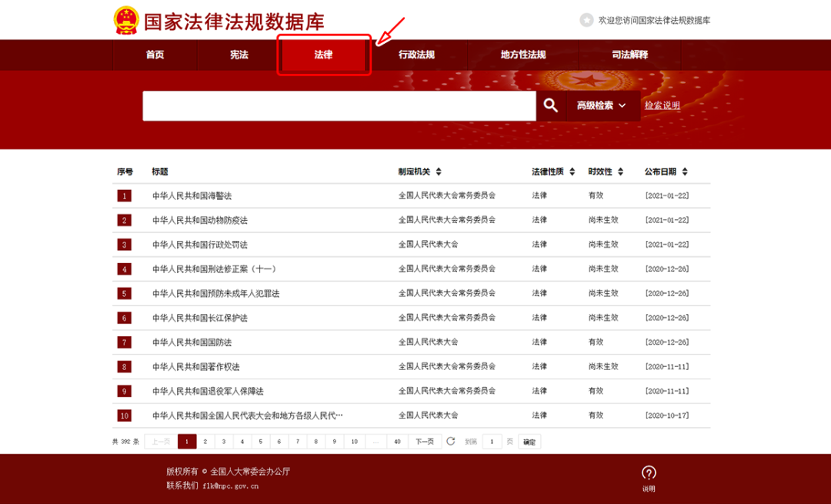Open the 宪法 tab
The width and height of the screenshot is (831, 504).
click(239, 55)
